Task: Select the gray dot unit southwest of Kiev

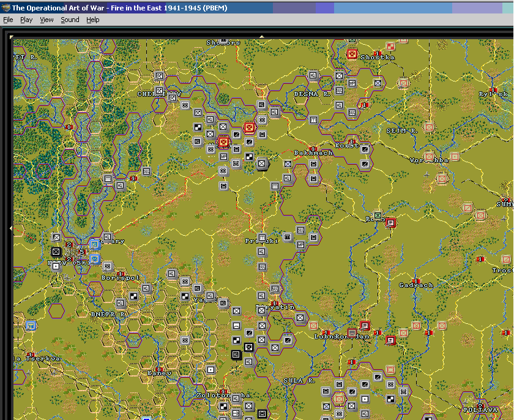Action: (56, 266)
